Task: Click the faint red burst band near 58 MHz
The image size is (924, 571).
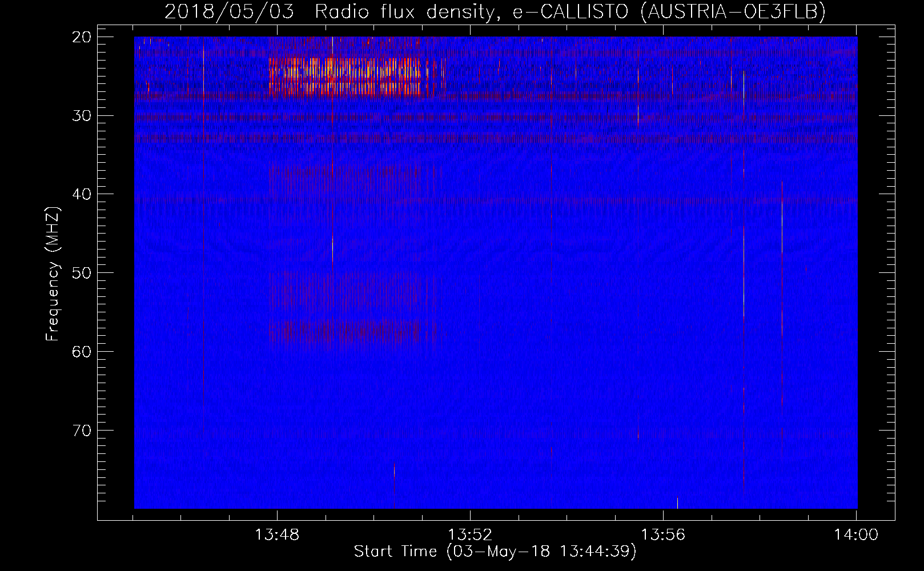Action: point(352,331)
